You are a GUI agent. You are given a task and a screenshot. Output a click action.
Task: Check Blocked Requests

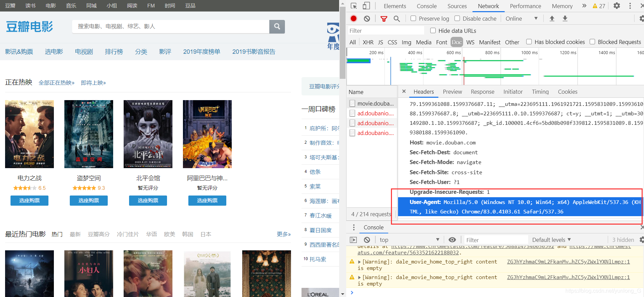[x=592, y=42]
